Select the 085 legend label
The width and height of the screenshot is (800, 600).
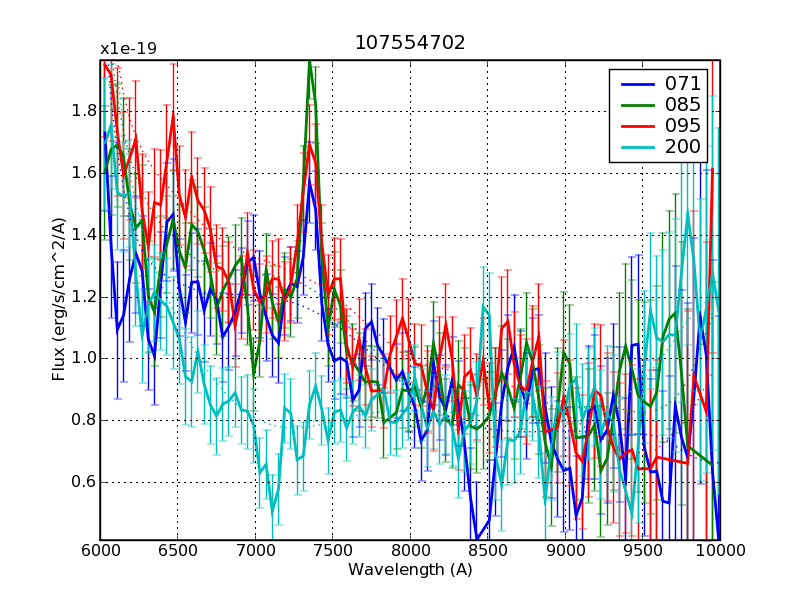[681, 104]
